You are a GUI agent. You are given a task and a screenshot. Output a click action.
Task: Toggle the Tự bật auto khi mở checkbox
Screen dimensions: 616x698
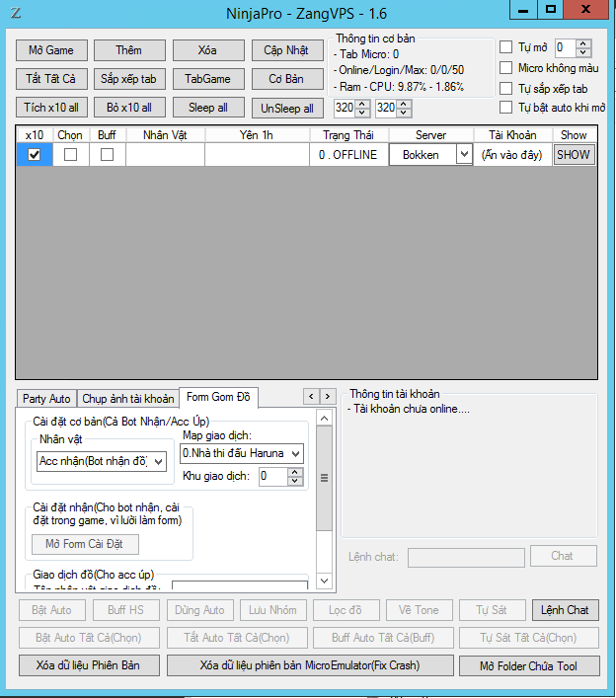[x=506, y=108]
